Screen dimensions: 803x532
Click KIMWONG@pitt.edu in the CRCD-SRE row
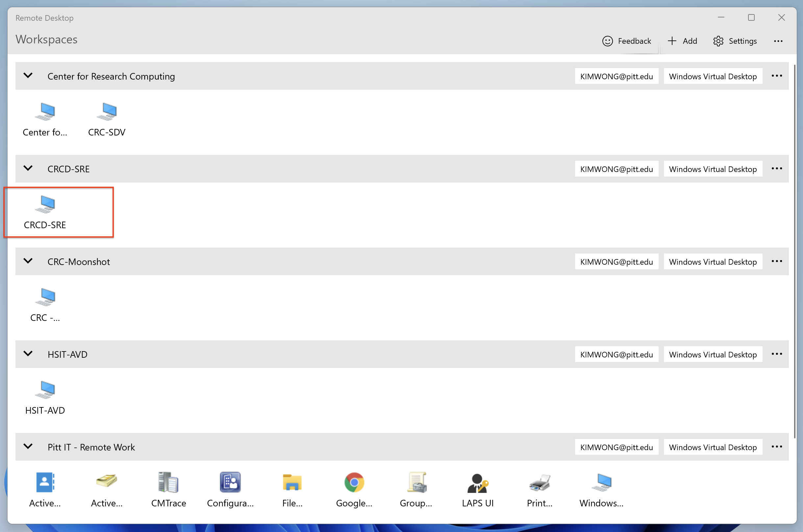coord(617,169)
